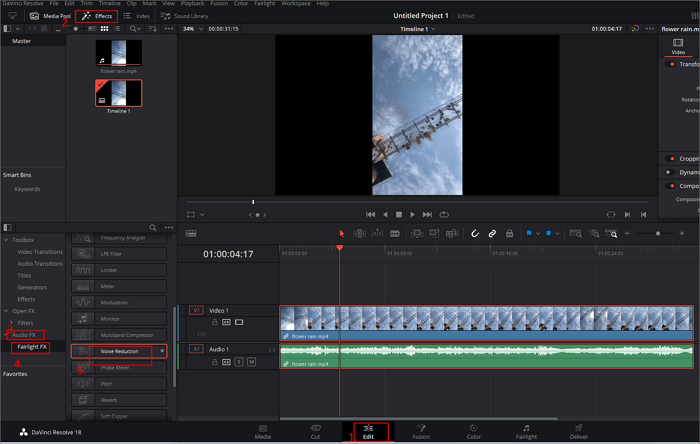Jump to last frame in viewer

pyautogui.click(x=427, y=215)
